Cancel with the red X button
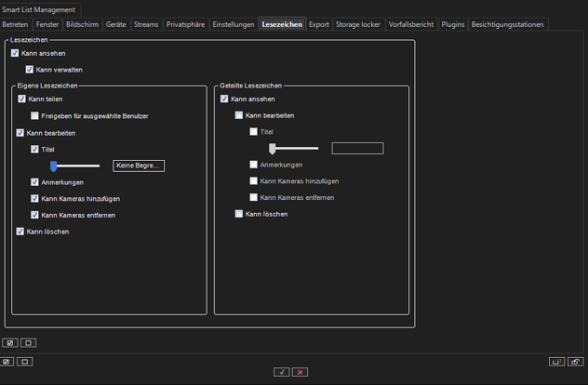588x385 pixels. click(x=300, y=372)
